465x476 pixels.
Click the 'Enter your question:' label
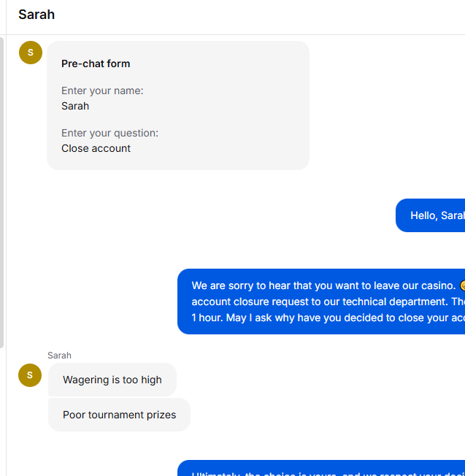110,133
